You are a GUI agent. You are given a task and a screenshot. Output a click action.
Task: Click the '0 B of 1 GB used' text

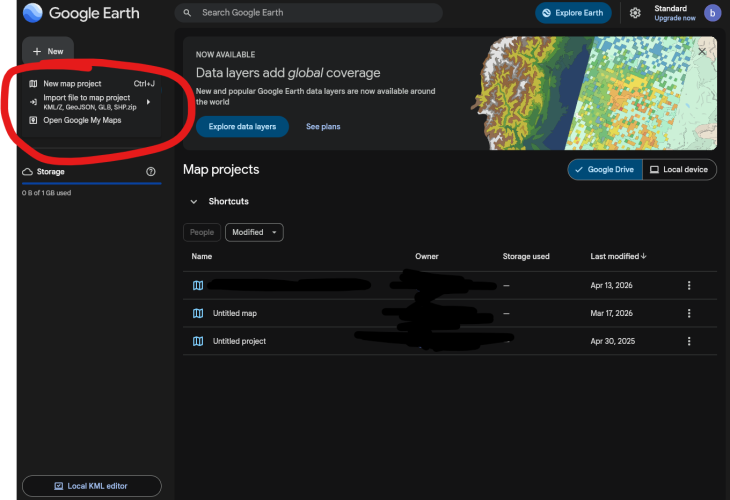click(47, 193)
